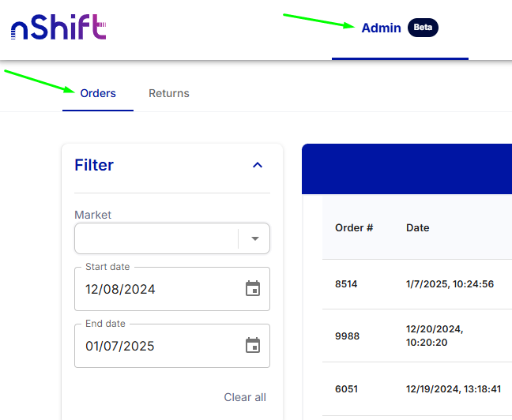Open the Admin tab in the header
The image size is (512, 420).
381,28
